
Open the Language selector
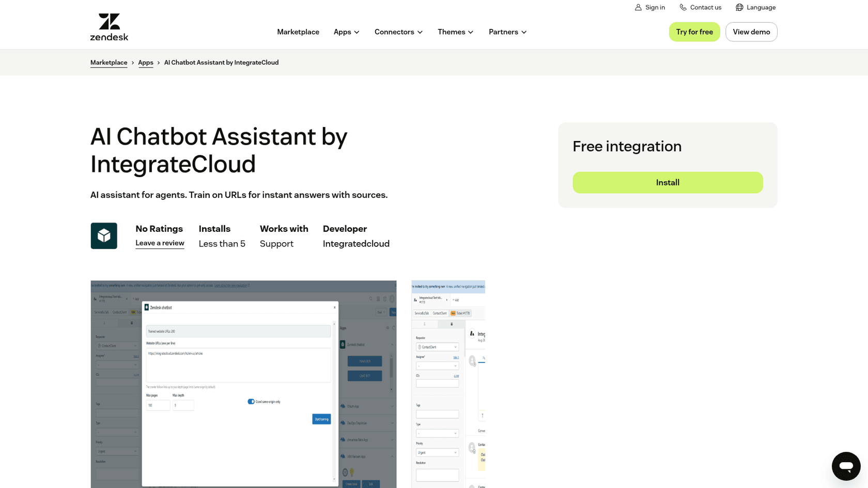(x=756, y=7)
